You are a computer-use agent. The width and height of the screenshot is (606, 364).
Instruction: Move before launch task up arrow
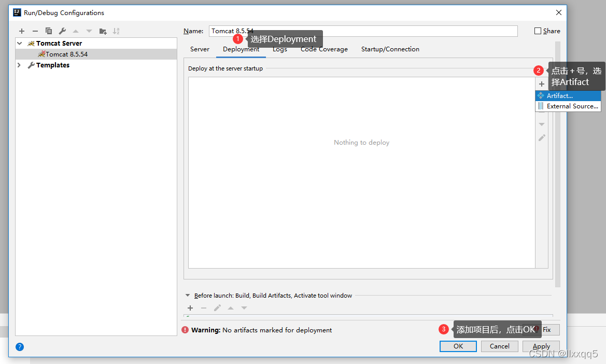(x=231, y=308)
